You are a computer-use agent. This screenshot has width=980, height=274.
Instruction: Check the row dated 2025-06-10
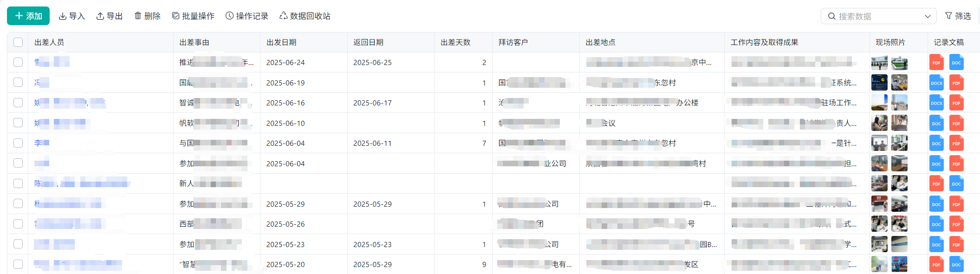(18, 123)
